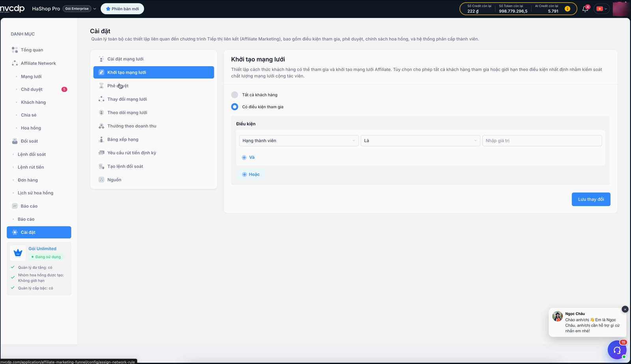Click the Thay đổi mạng lưới icon

point(101,99)
